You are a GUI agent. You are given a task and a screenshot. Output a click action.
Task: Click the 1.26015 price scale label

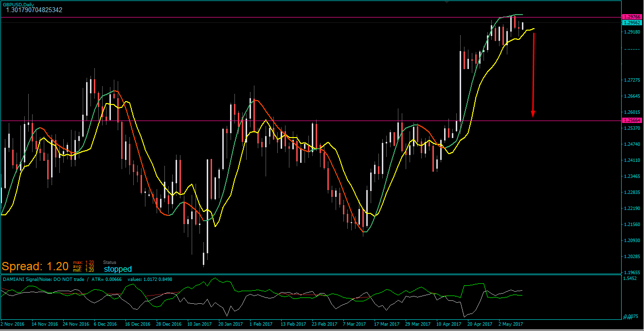click(631, 112)
